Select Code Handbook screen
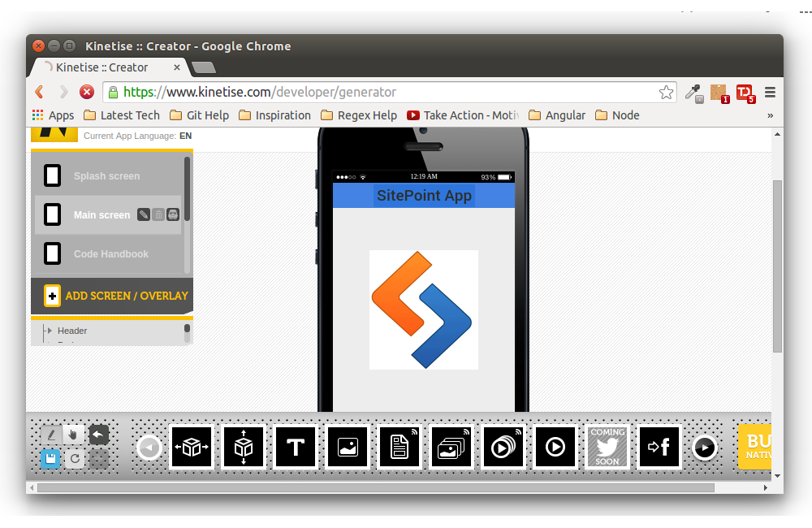Image resolution: width=812 pixels, height=528 pixels. (111, 254)
